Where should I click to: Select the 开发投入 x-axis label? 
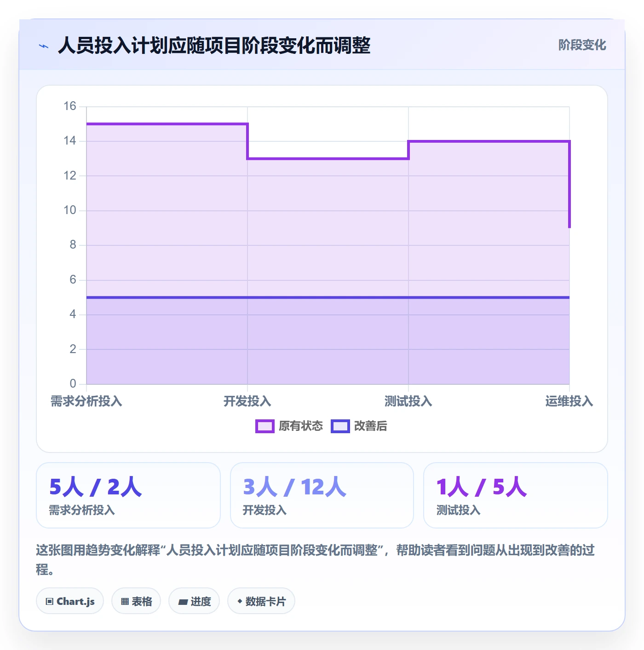pyautogui.click(x=247, y=401)
